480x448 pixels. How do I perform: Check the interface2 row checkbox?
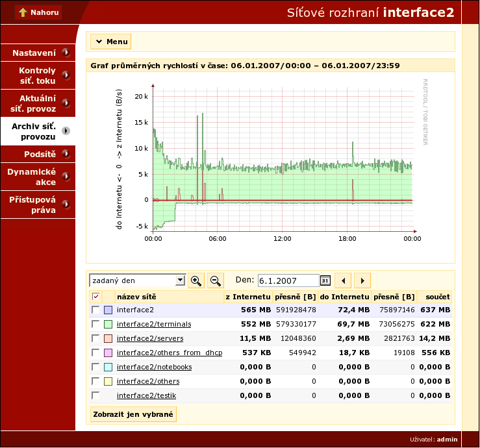pyautogui.click(x=95, y=310)
